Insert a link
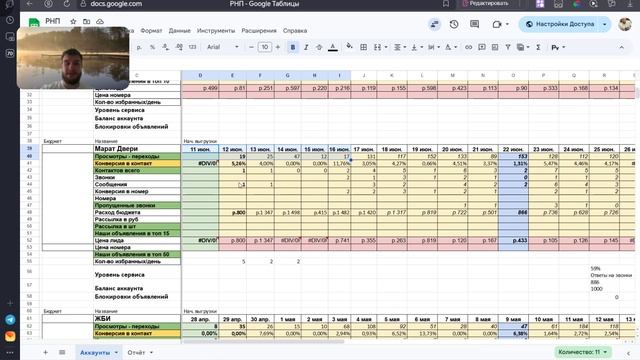640x360 pixels. click(x=469, y=47)
